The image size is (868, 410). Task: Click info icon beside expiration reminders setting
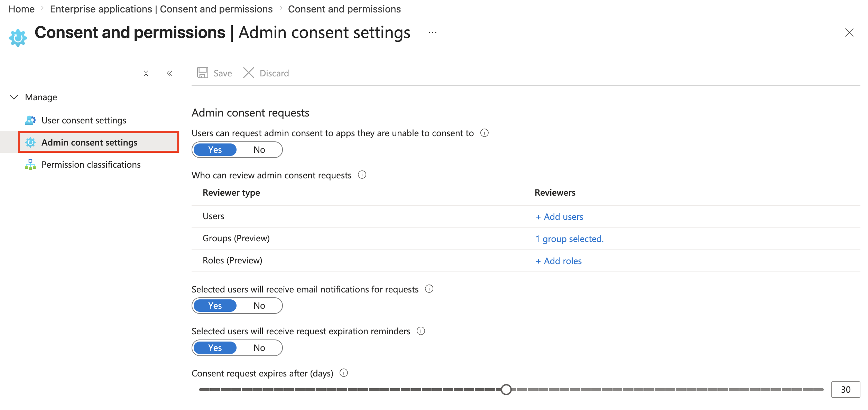pyautogui.click(x=421, y=331)
